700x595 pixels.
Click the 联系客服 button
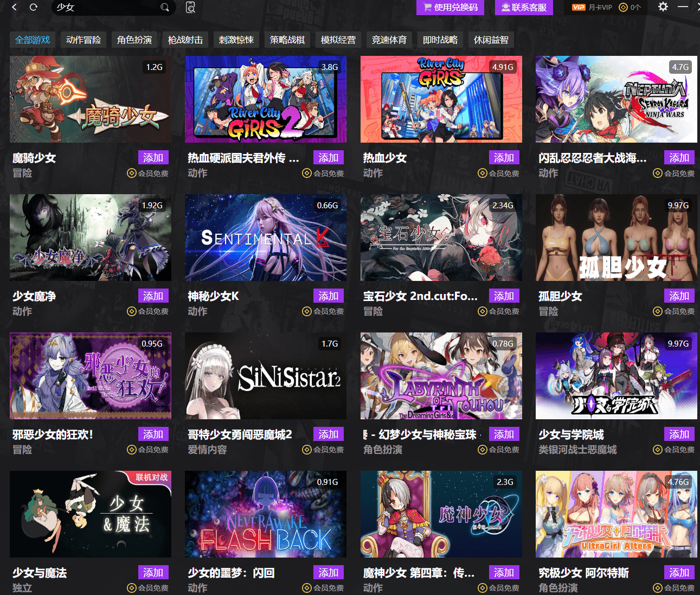pos(524,7)
